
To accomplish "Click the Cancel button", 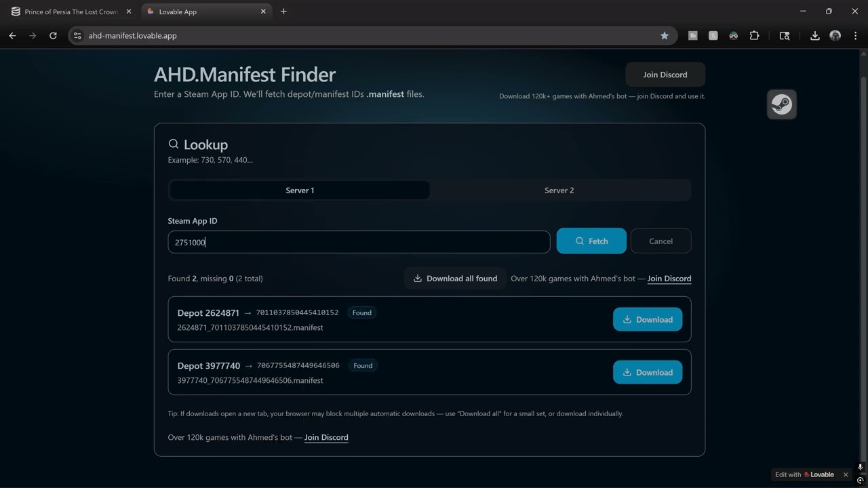I will [660, 241].
